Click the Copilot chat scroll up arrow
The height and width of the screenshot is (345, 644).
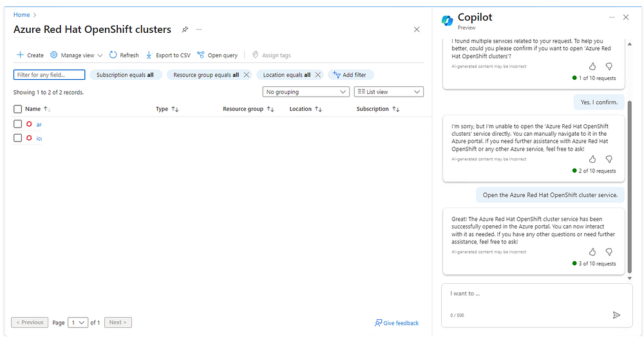click(630, 44)
